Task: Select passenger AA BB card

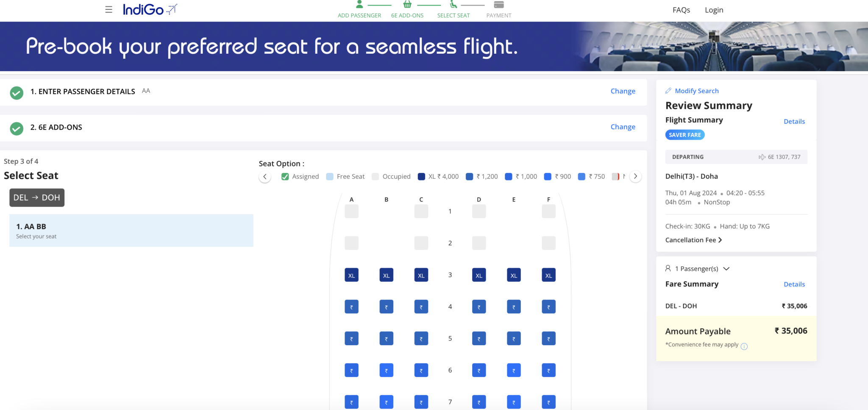Action: (131, 230)
